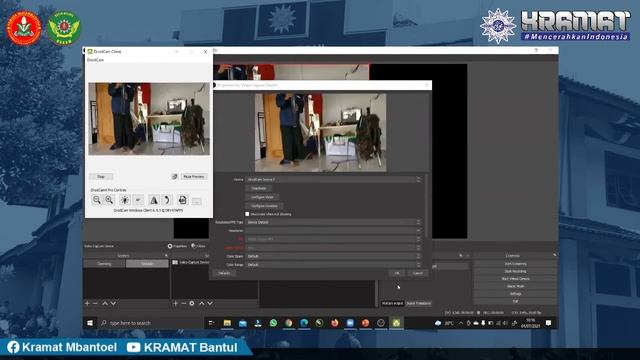Open Microsoft Edge from the taskbar
This screenshot has height=360, width=640.
pyautogui.click(x=304, y=323)
